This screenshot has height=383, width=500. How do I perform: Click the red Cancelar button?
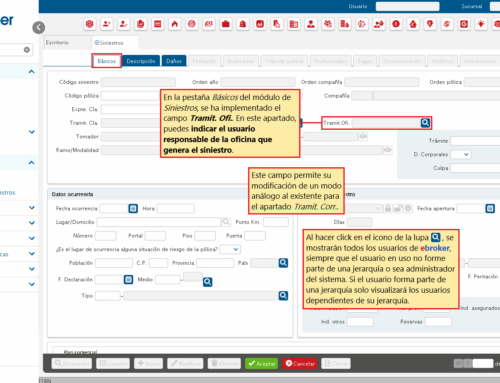(300, 363)
